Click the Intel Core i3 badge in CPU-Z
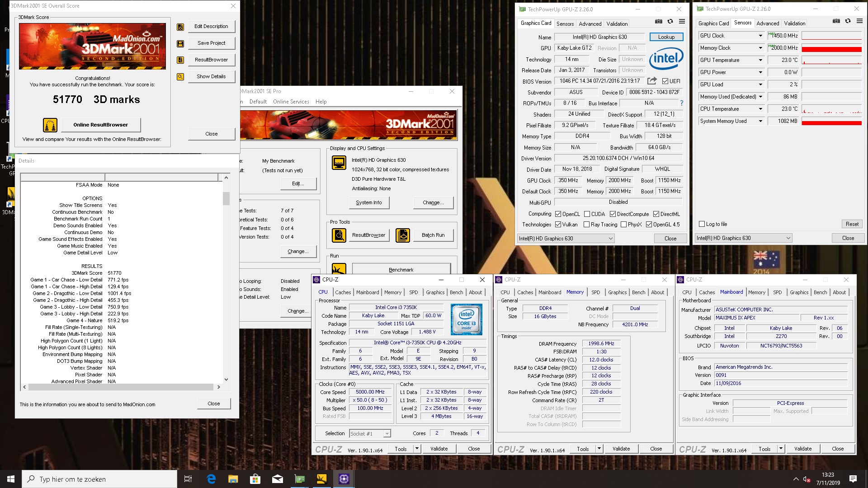Screen dimensions: 868x488 [x=467, y=319]
